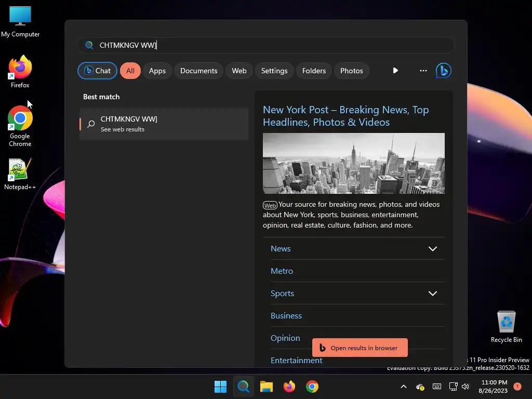Image resolution: width=532 pixels, height=399 pixels.
Task: Launch Chrome from the taskbar
Action: pyautogui.click(x=312, y=387)
